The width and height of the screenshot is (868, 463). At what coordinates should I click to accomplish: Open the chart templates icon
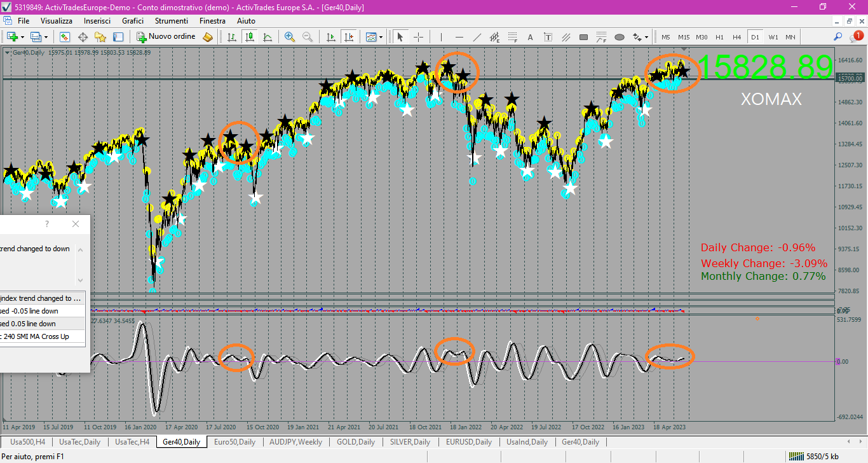coord(371,37)
